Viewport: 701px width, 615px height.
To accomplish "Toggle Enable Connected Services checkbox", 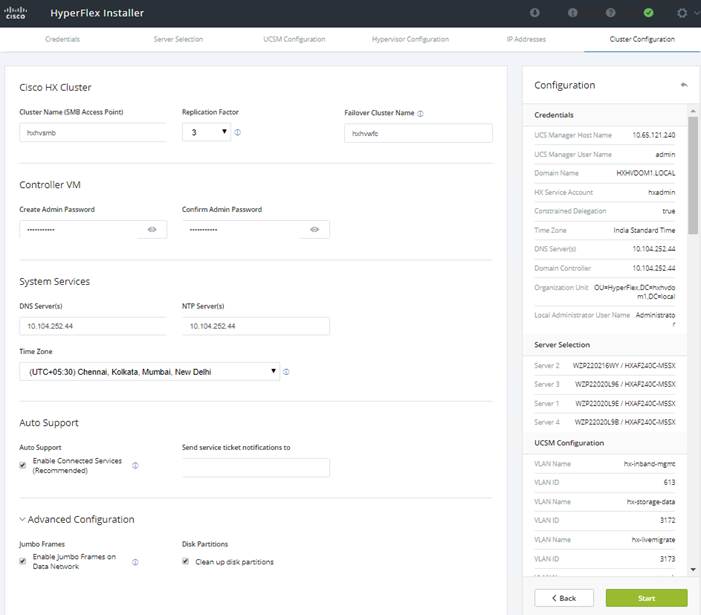I will 22,465.
